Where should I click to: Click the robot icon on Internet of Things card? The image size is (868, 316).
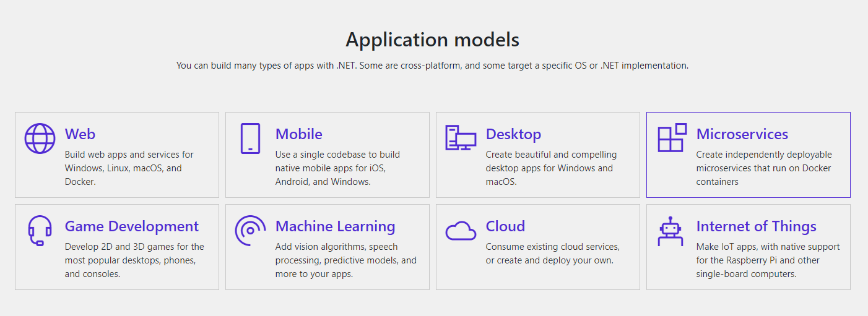pyautogui.click(x=671, y=231)
